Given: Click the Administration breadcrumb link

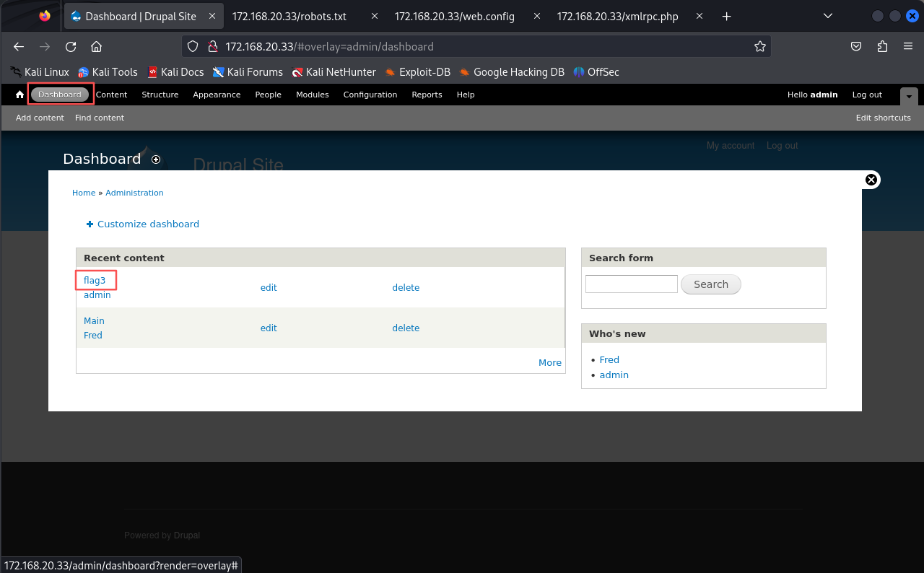Looking at the screenshot, I should point(134,193).
